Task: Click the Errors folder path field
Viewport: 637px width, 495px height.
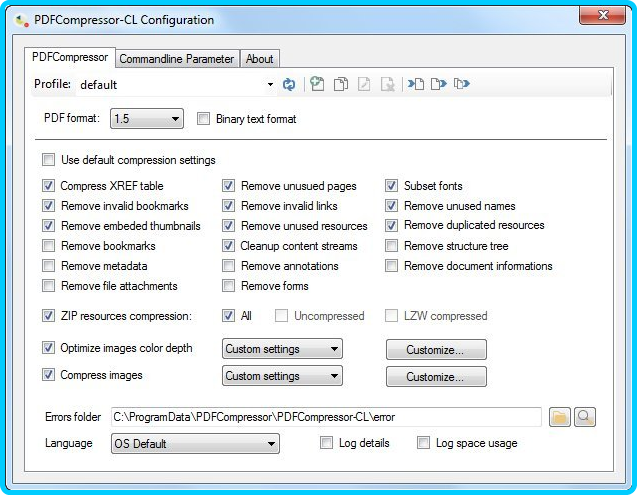Action: [x=326, y=417]
